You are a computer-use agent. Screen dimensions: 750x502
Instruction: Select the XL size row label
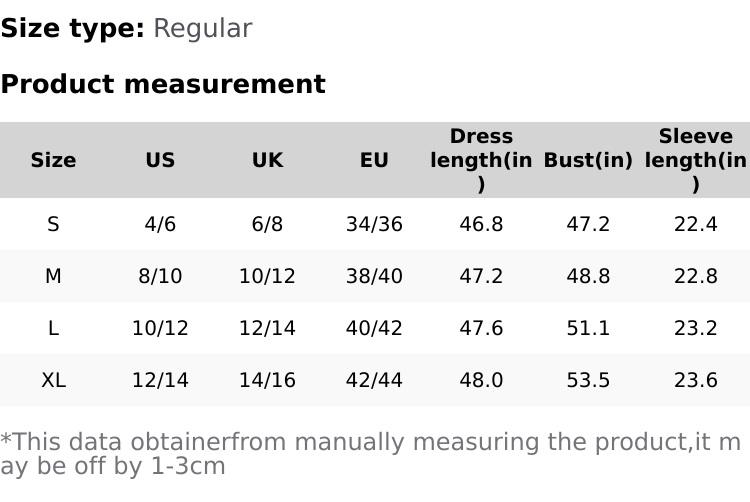(53, 380)
